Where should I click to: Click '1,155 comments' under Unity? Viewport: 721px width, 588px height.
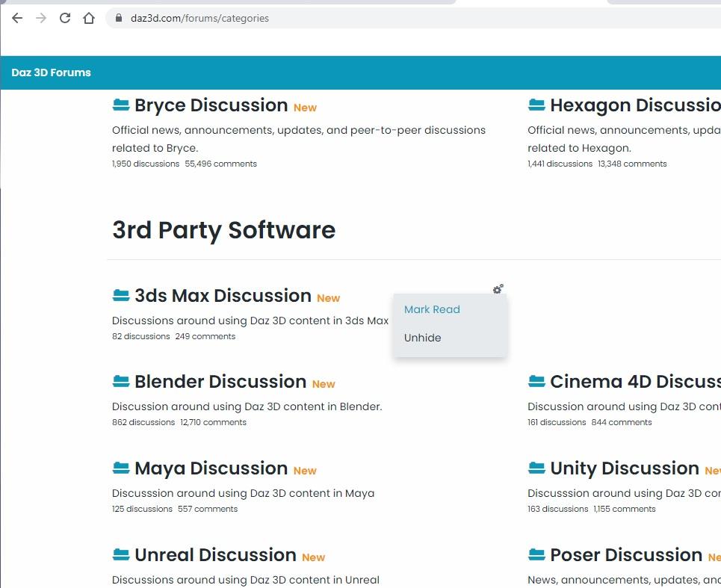(625, 509)
